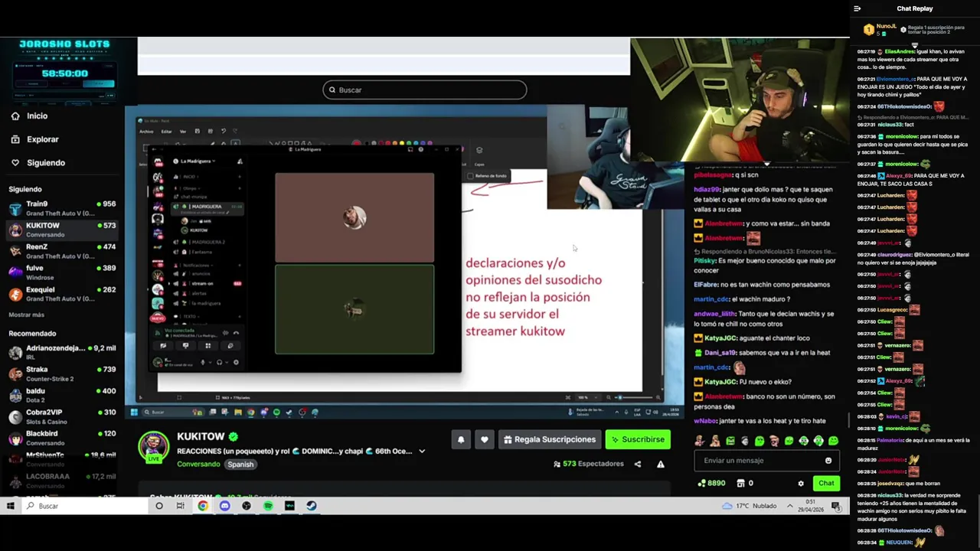This screenshot has width=980, height=551.
Task: Click the drag handle below gifter leaderboard
Action: 914,44
